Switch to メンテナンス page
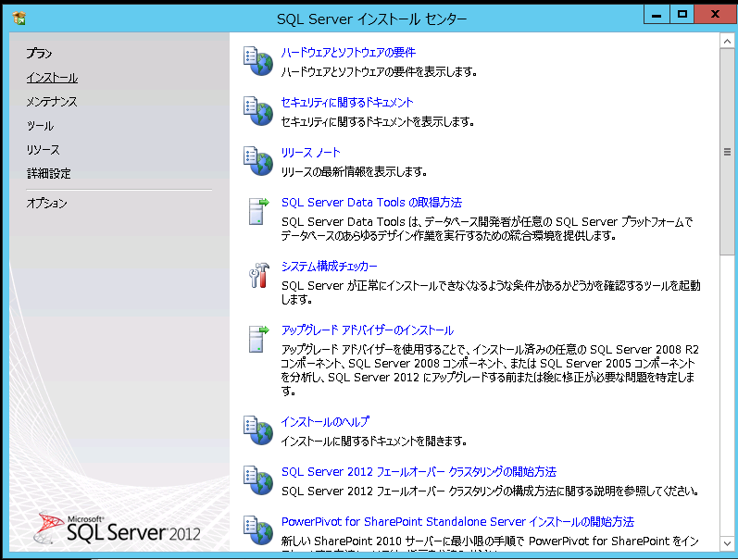This screenshot has width=738, height=560. point(51,102)
